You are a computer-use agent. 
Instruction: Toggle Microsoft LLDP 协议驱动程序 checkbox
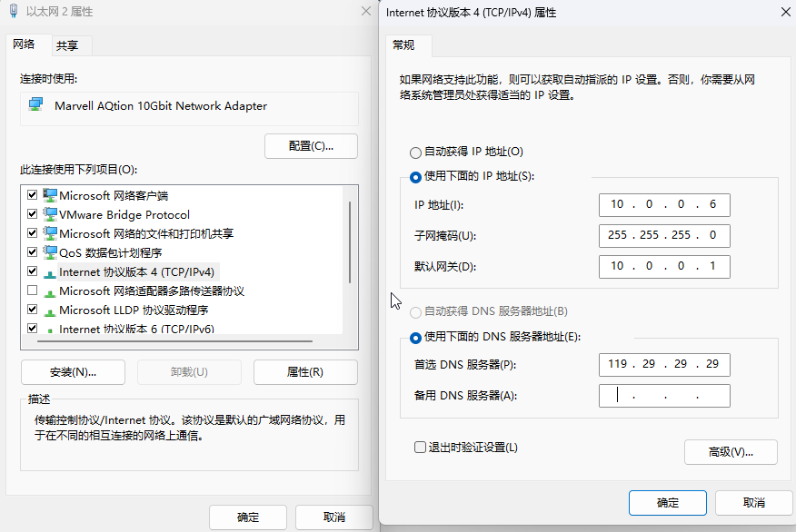tap(33, 310)
